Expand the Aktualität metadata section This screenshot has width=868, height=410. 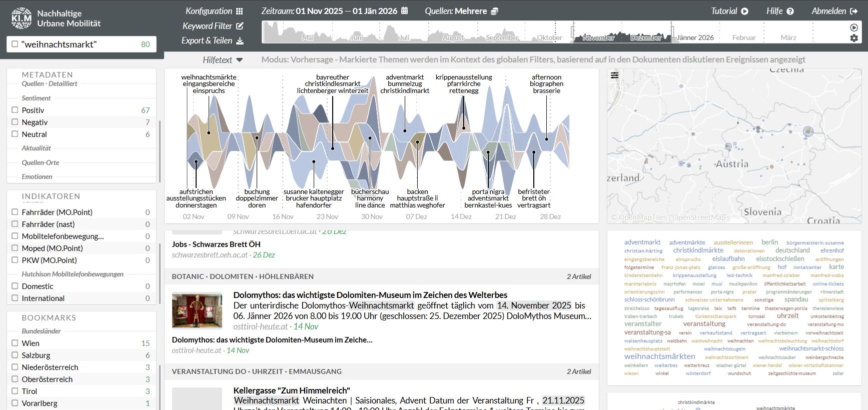[x=36, y=148]
